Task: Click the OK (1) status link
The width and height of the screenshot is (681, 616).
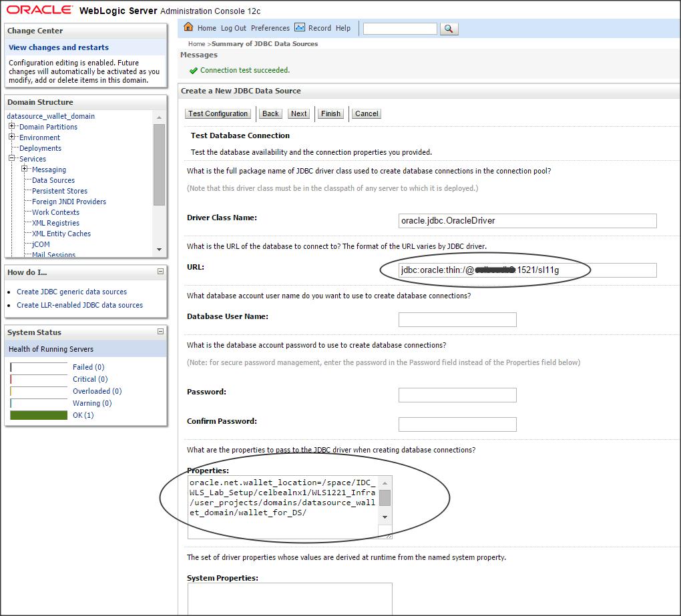Action: [83, 415]
